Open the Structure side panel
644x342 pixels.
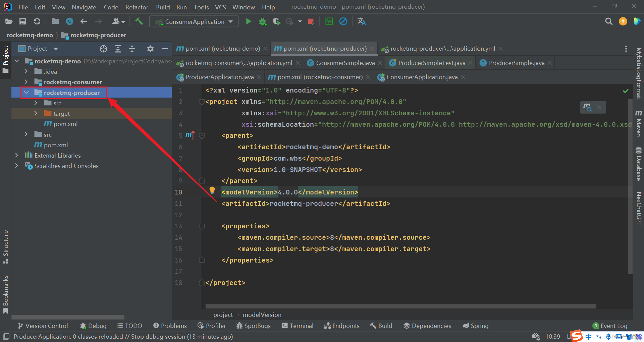[x=5, y=247]
